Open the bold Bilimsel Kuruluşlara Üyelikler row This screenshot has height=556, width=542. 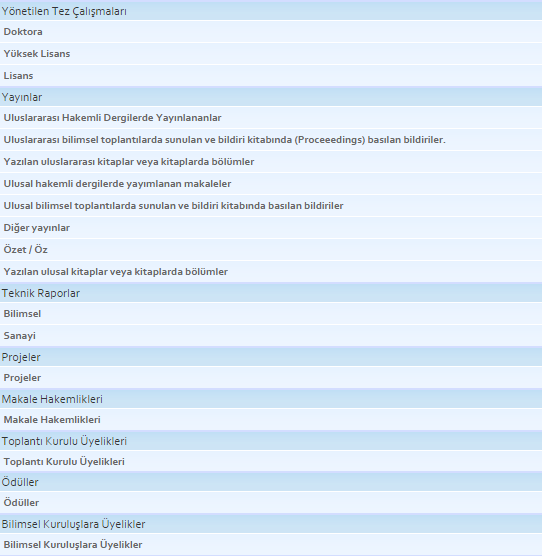[x=271, y=544]
